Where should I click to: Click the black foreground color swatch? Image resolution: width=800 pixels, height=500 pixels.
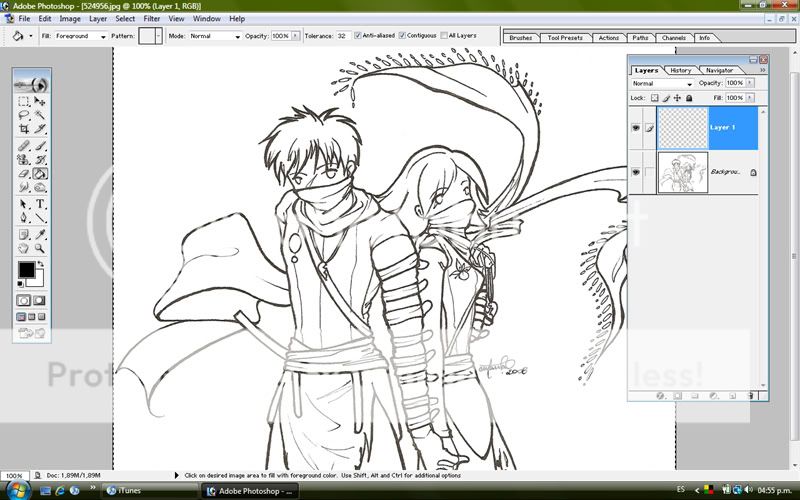(26, 270)
